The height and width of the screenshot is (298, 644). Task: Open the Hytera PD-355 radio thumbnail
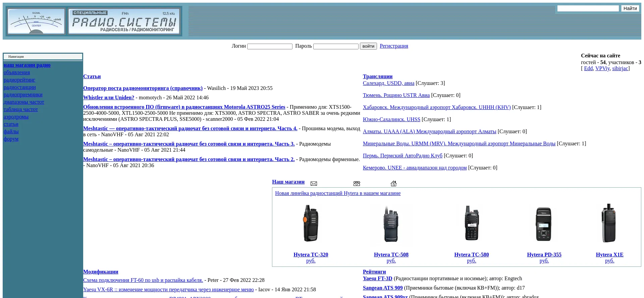coord(544,223)
